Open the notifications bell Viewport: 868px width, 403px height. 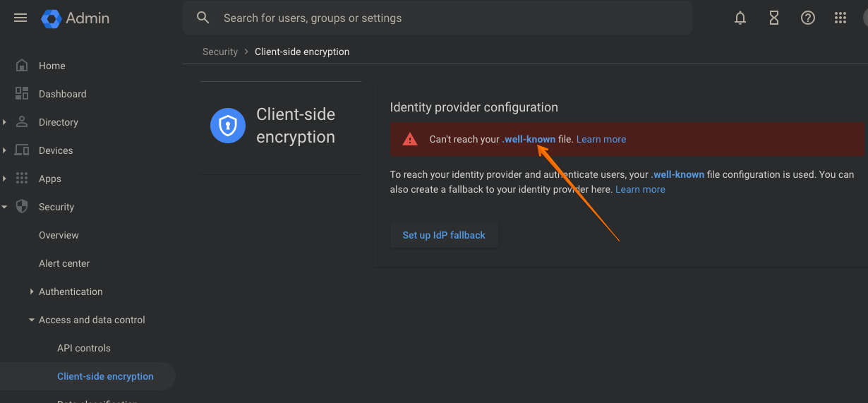(x=740, y=18)
